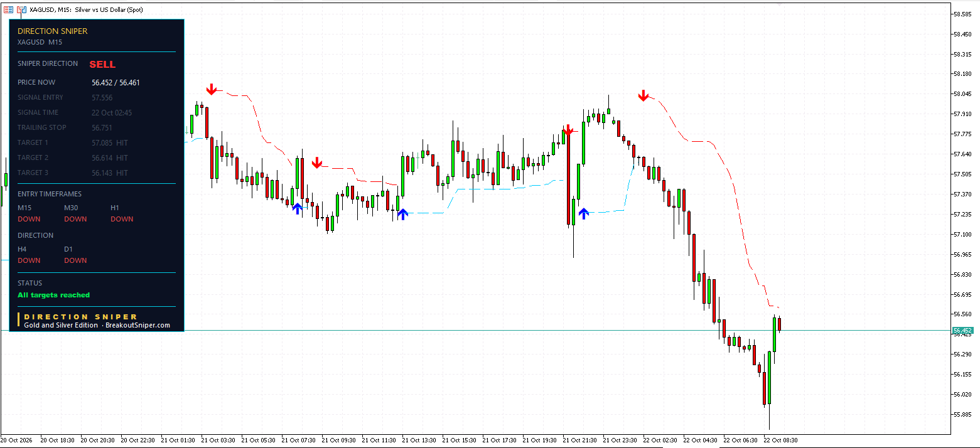Click the 55.885 price axis label
This screenshot has height=448, width=980.
(963, 414)
